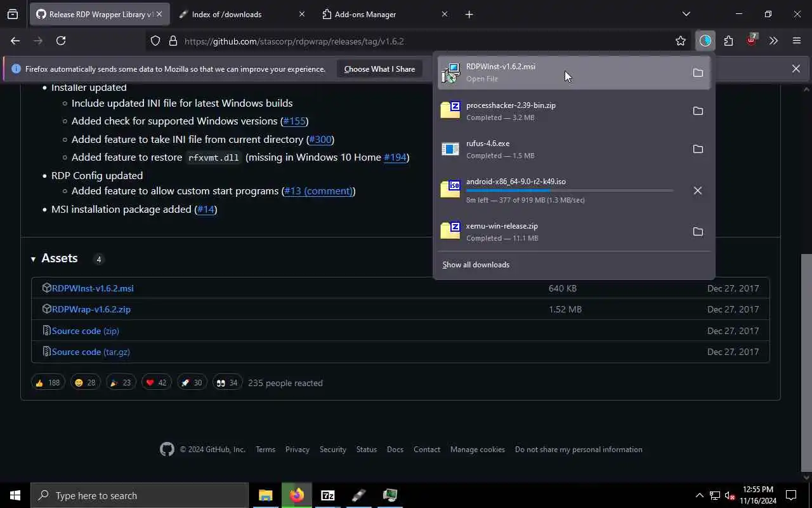Show hidden system tray icons
812x508 pixels.
(x=699, y=495)
